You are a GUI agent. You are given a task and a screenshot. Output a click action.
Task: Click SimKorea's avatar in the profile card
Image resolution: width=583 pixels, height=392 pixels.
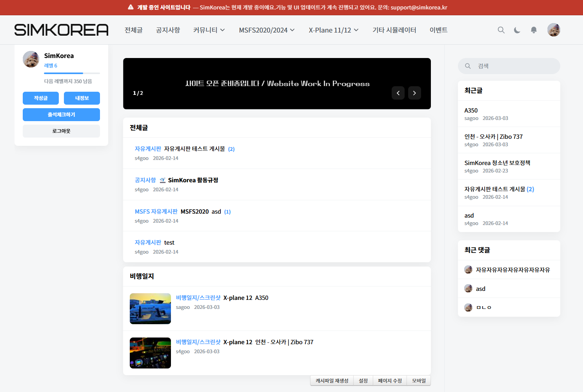31,59
